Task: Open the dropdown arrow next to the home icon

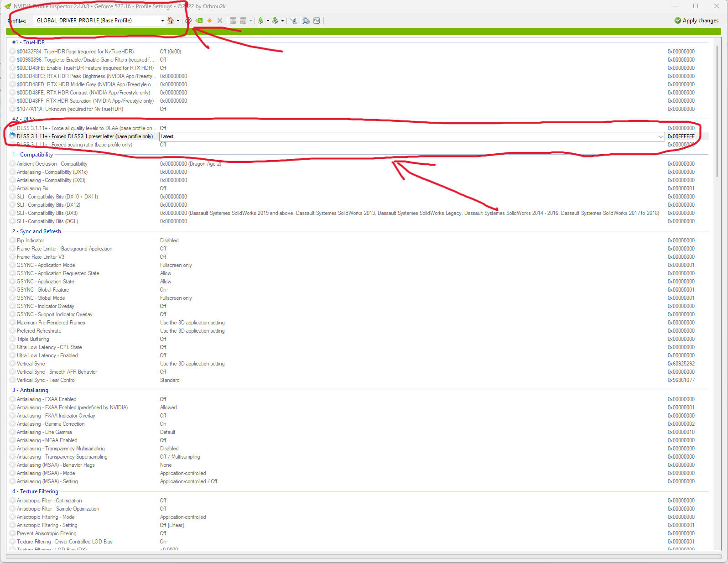Action: tap(178, 21)
